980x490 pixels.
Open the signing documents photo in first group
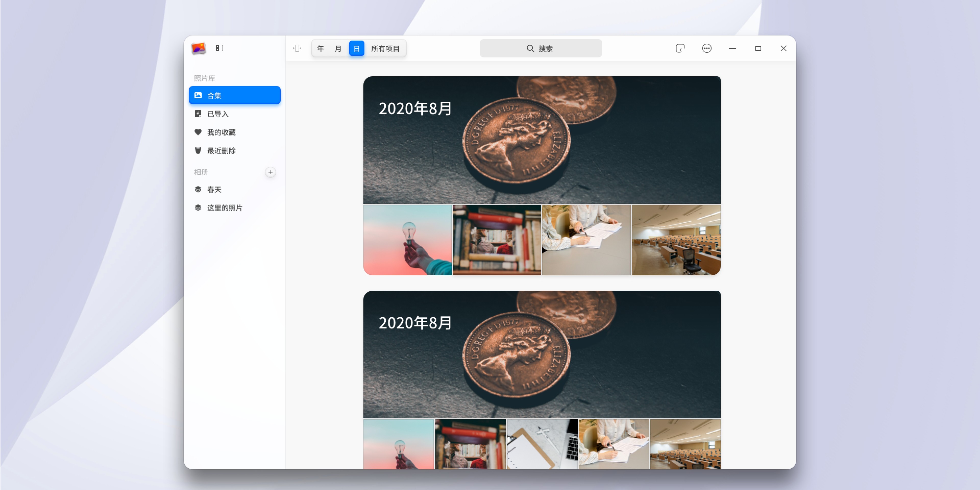[x=586, y=240]
